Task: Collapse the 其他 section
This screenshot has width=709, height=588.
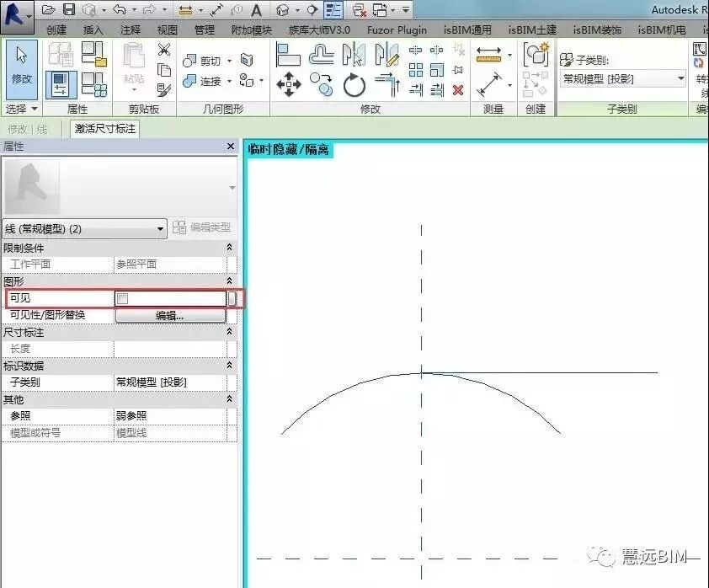Action: click(x=229, y=399)
